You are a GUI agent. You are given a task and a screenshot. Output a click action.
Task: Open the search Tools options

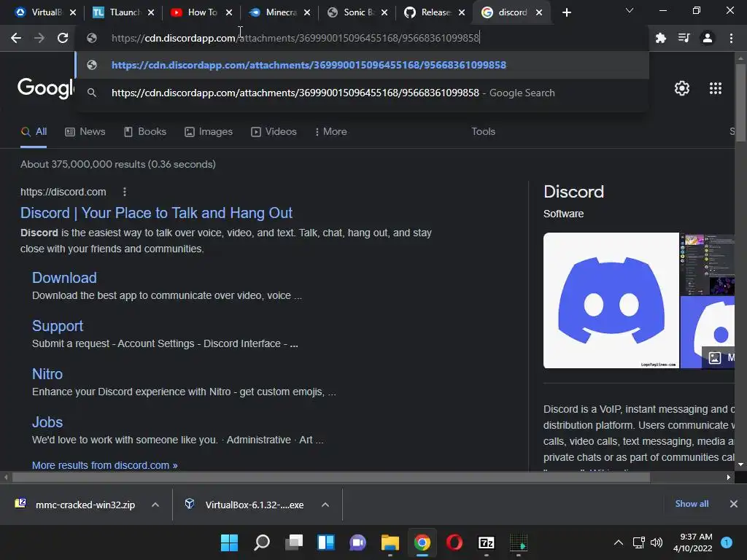(483, 132)
